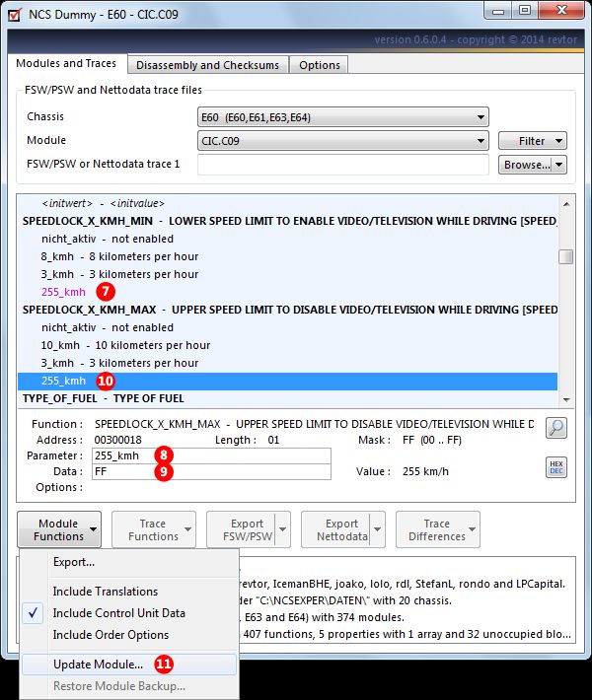Click the Export FSW/PSW button

[x=242, y=529]
